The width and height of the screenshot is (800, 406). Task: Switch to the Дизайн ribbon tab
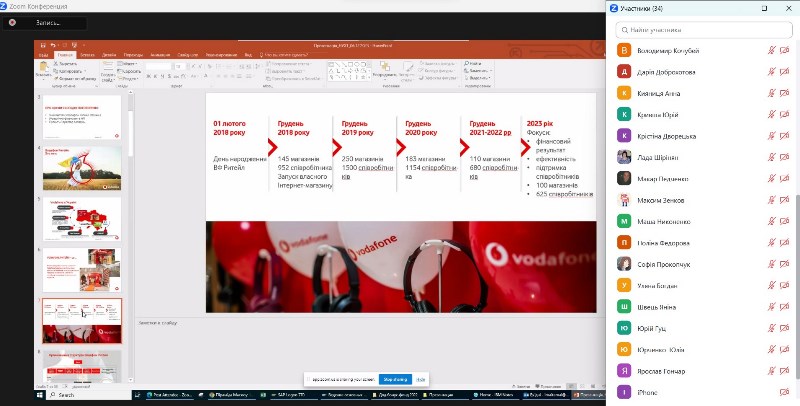[x=109, y=55]
